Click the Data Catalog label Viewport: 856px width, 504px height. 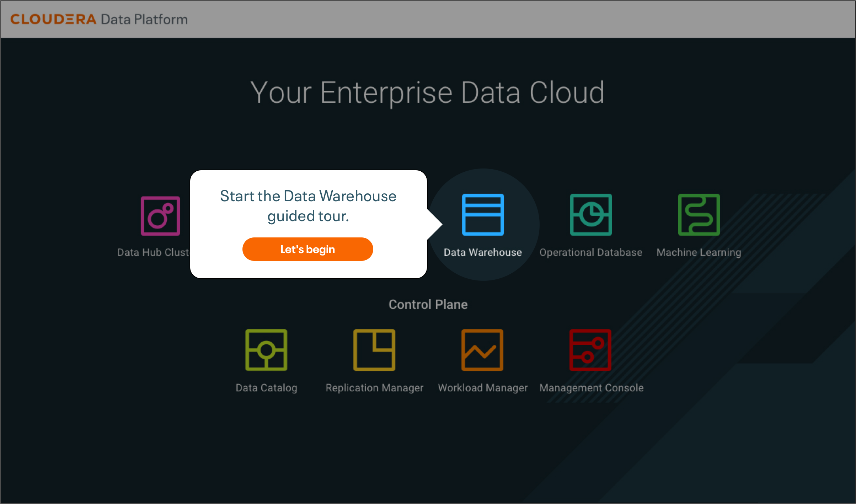pos(266,387)
